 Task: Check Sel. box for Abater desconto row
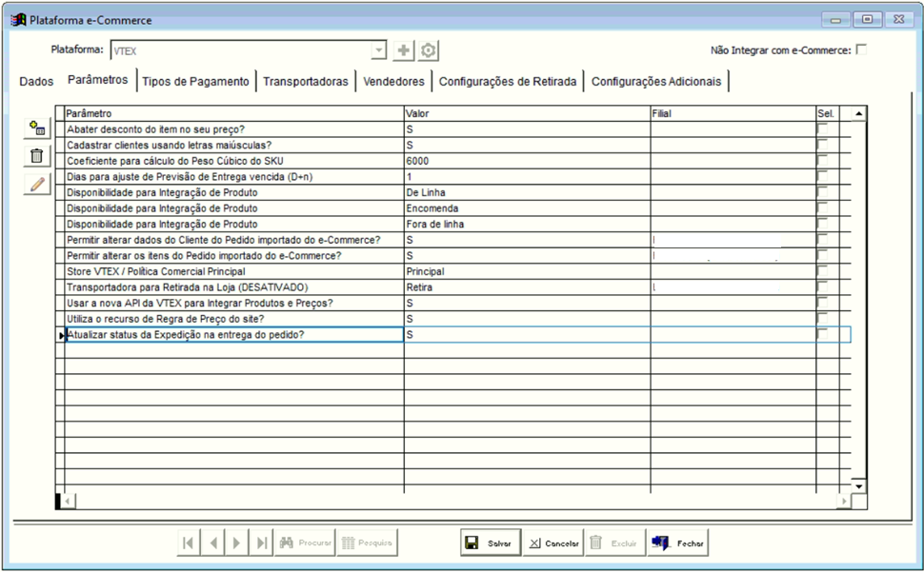tap(824, 129)
